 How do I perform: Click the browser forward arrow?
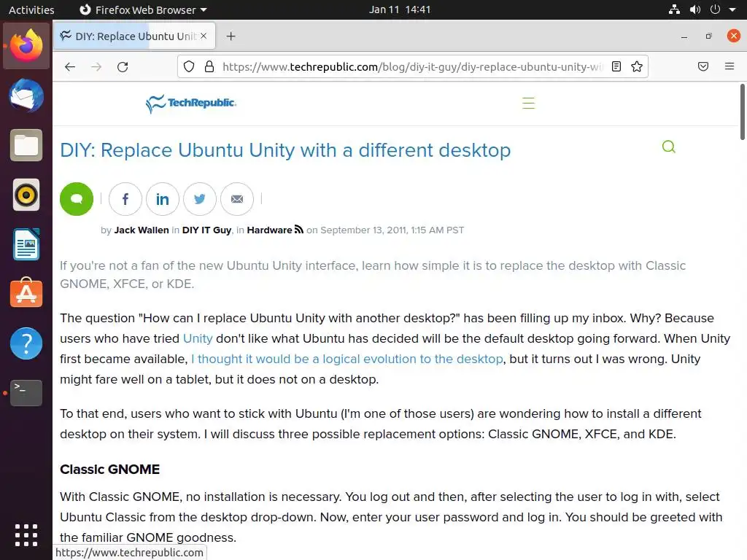coord(96,66)
